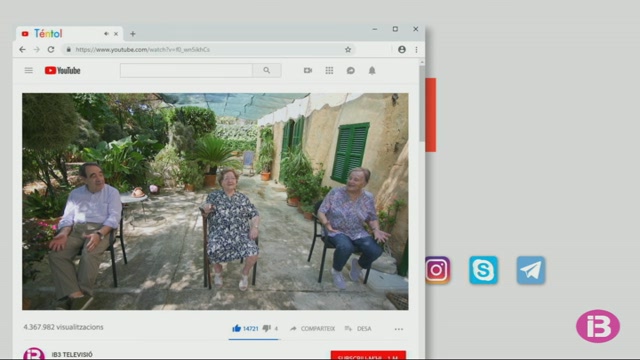Mute the tab via speaker icon
The height and width of the screenshot is (360, 640).
click(x=106, y=34)
